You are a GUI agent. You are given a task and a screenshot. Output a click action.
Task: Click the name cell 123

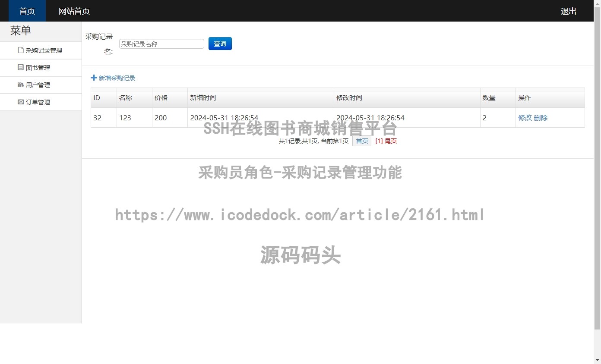pos(134,118)
